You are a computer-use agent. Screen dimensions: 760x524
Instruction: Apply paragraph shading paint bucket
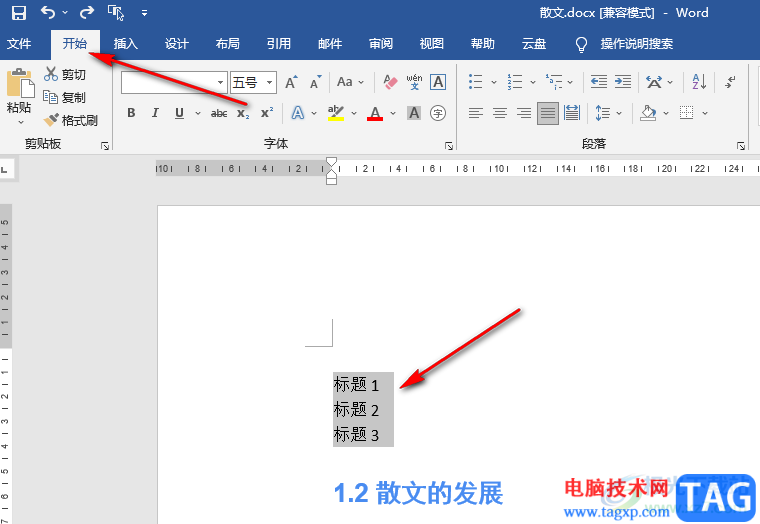click(x=648, y=113)
